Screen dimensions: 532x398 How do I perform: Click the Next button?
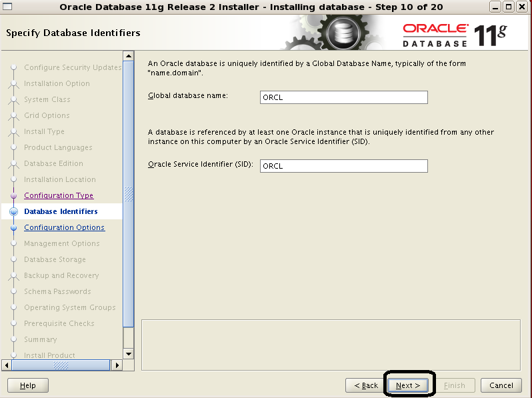[408, 385]
